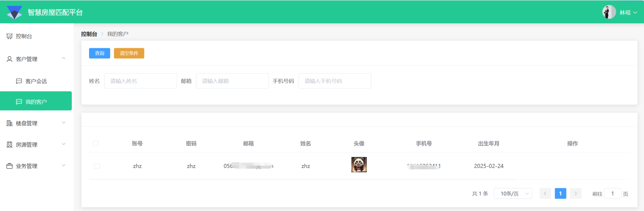Click the 出生年月 column header
The image size is (644, 211).
click(488, 144)
